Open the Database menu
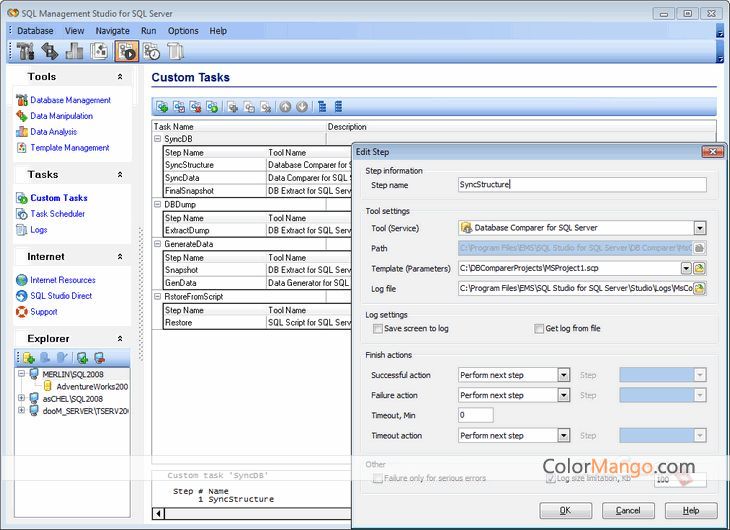The image size is (730, 530). click(x=35, y=31)
